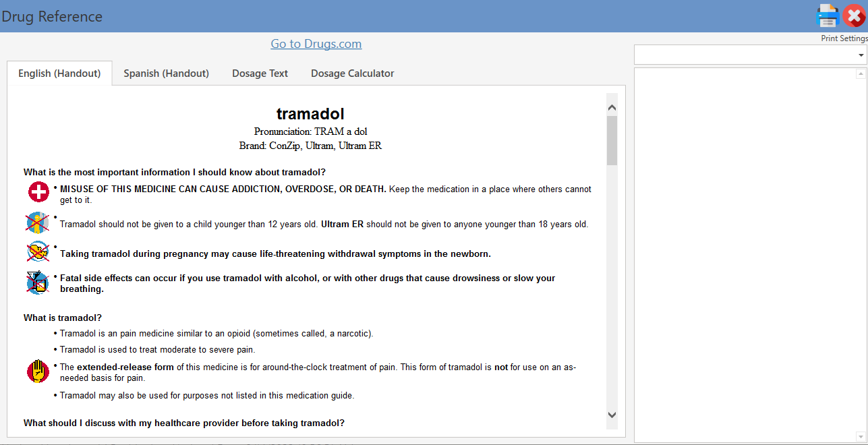Click the handout scrollbar up arrow

click(x=612, y=107)
